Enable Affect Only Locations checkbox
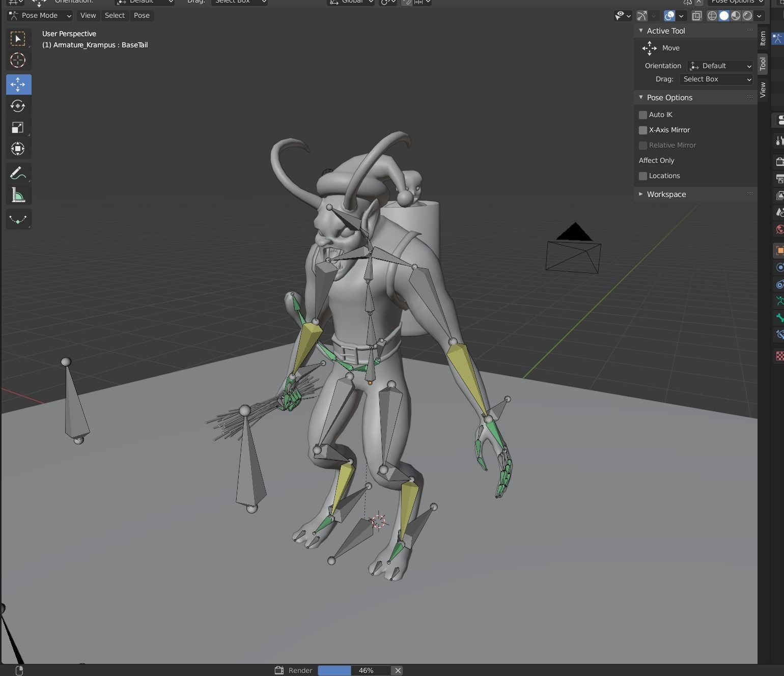 [x=643, y=176]
